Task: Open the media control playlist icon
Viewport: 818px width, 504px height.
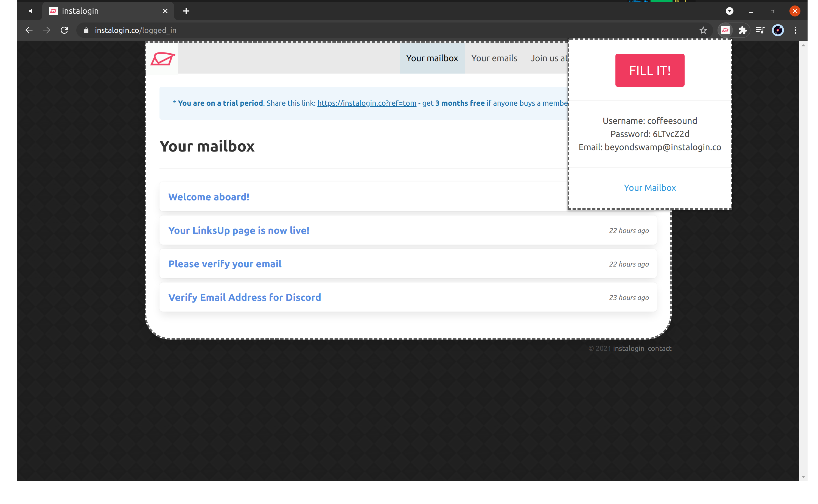Action: 760,30
